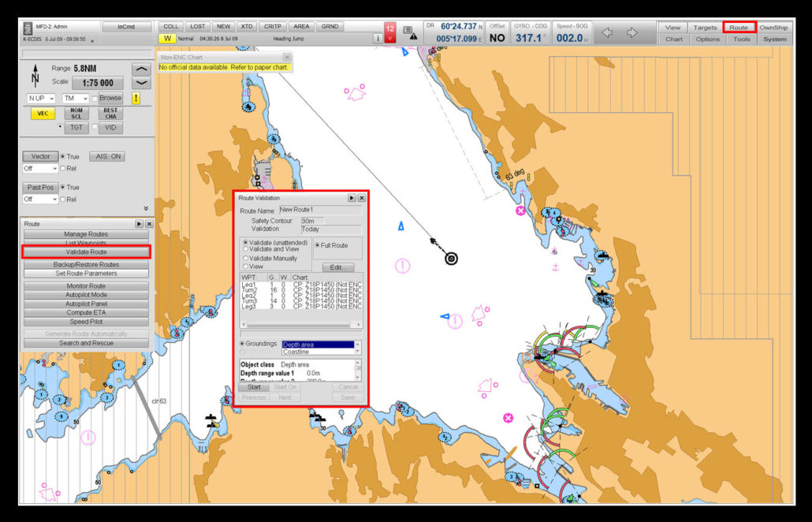Open the System menu
Screen dimensions: 812x522
tap(775, 39)
